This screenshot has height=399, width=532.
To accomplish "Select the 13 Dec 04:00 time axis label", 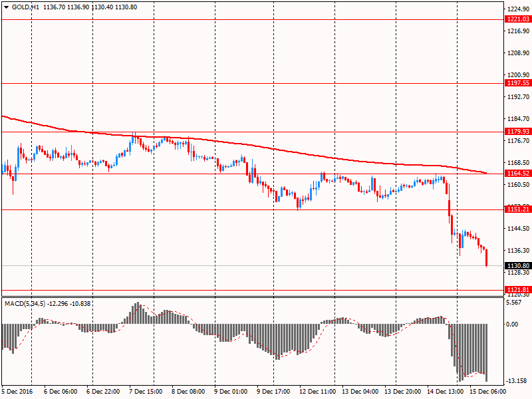I will click(x=360, y=391).
